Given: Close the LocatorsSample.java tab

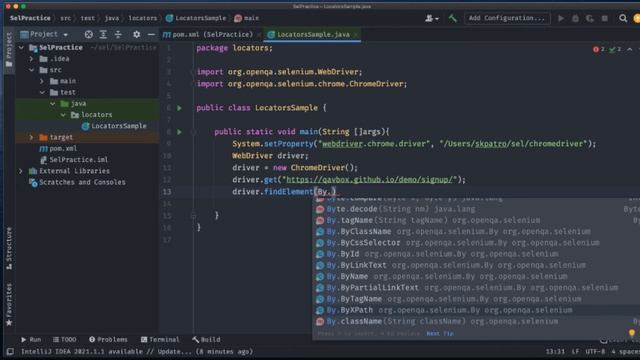Looking at the screenshot, I should point(356,35).
